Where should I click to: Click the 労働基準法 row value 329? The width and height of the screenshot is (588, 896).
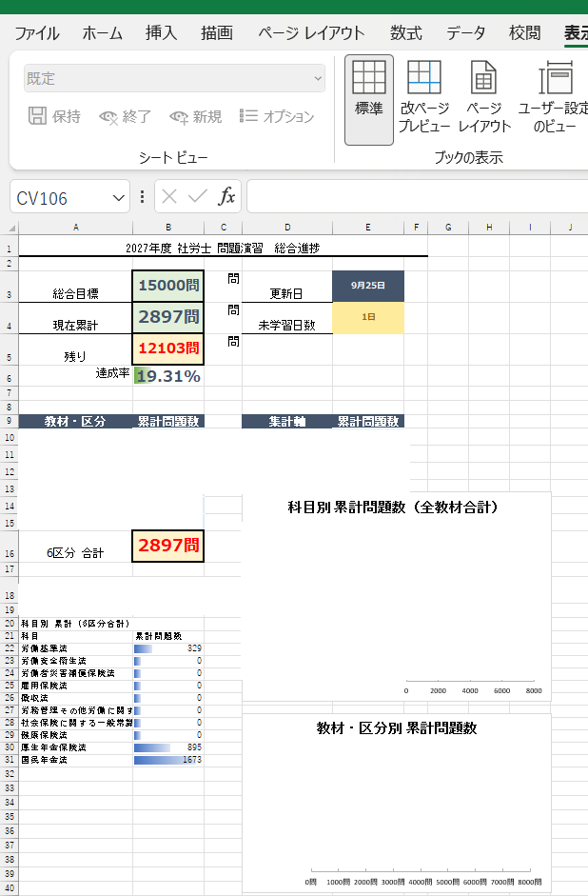pyautogui.click(x=168, y=648)
